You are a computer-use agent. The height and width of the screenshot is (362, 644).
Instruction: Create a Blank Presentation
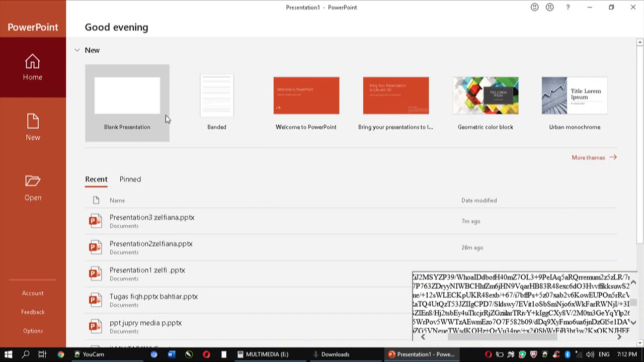127,103
